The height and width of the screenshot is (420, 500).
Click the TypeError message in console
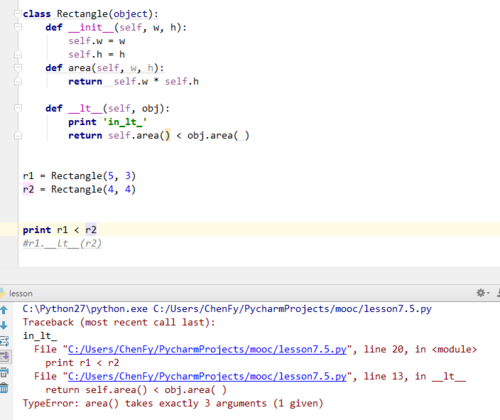(173, 404)
